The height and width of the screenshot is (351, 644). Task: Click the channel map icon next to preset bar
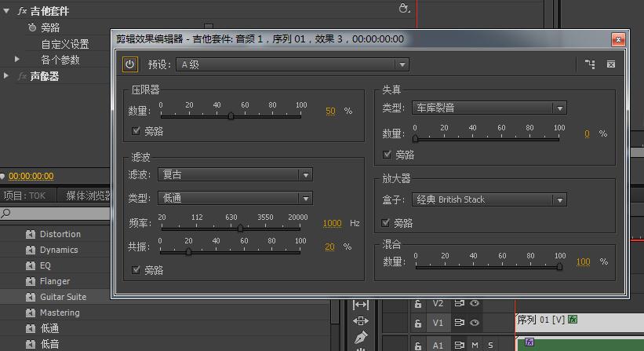[x=590, y=64]
